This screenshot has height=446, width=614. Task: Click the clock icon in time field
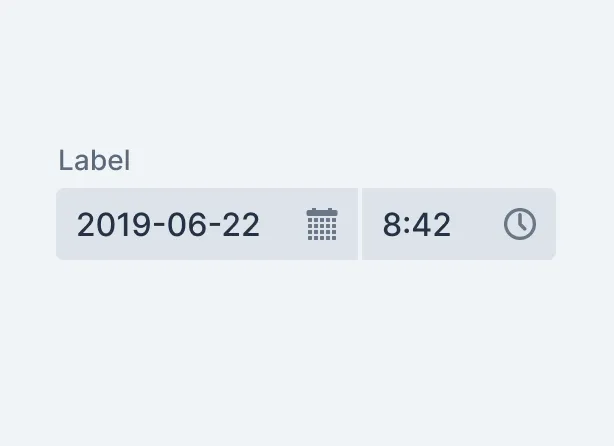pyautogui.click(x=519, y=224)
